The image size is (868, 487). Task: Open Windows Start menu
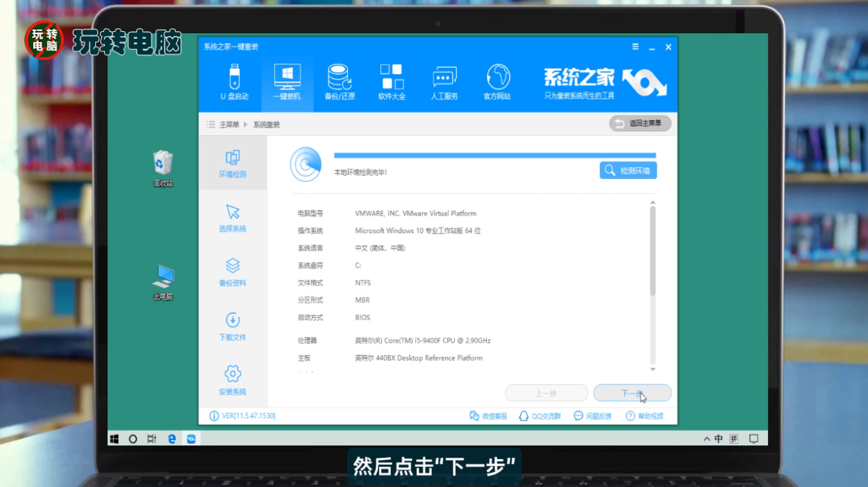point(115,439)
